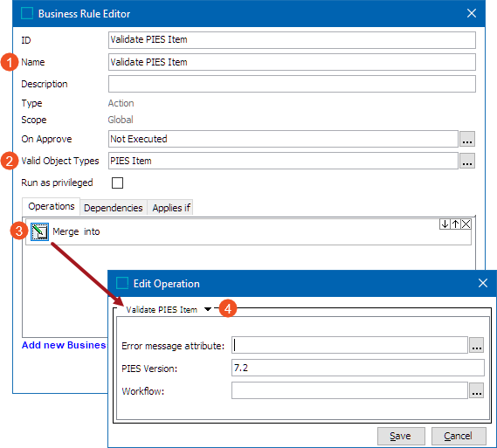
Task: Browse for Workflow using ellipsis button
Action: (x=476, y=390)
